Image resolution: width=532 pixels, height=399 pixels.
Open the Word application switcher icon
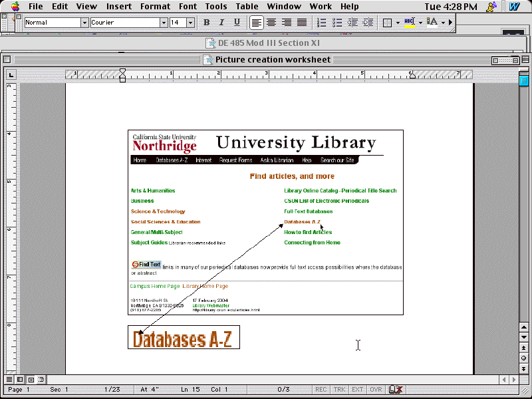tap(514, 7)
